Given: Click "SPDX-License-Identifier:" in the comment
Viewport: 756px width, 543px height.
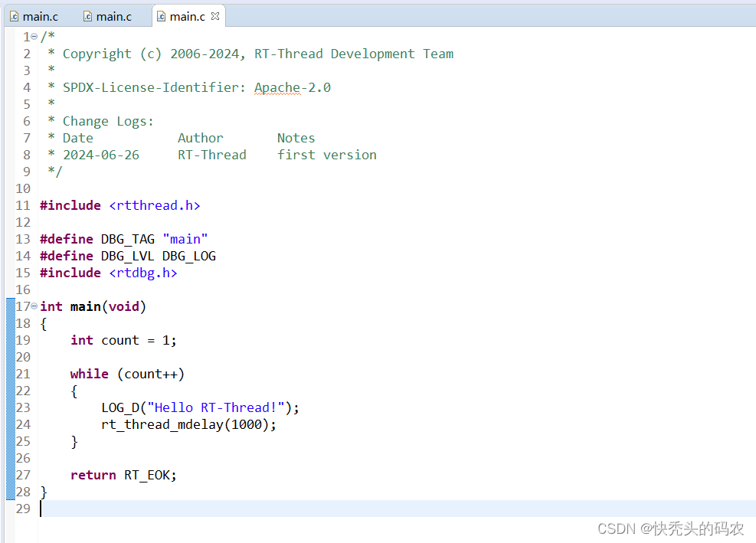Looking at the screenshot, I should click(154, 87).
